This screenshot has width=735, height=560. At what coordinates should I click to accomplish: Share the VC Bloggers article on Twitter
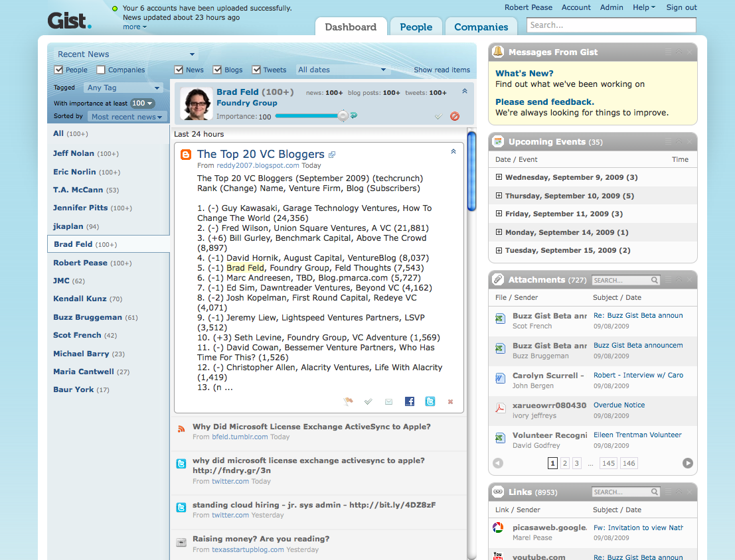[x=430, y=401]
